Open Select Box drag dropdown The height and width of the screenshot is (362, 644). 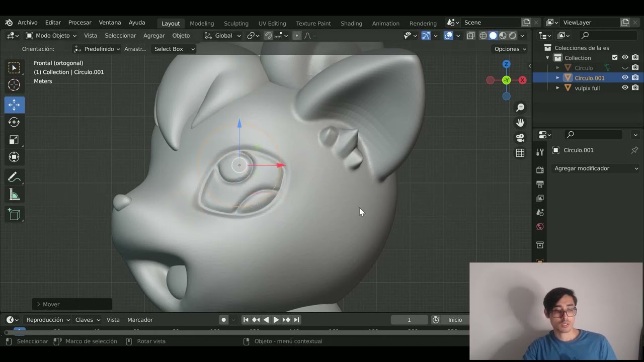click(x=174, y=49)
